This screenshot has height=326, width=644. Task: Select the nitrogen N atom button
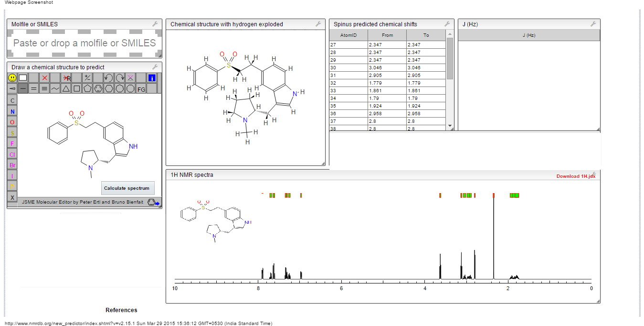coord(12,111)
